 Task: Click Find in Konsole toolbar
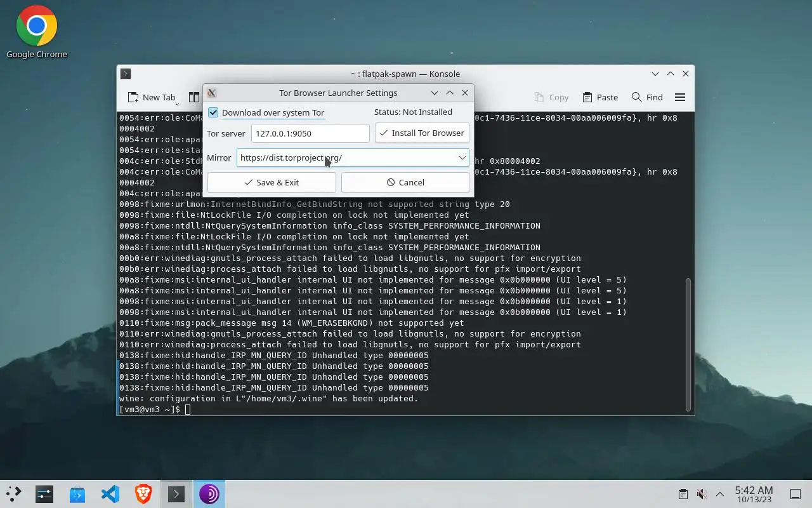[647, 97]
